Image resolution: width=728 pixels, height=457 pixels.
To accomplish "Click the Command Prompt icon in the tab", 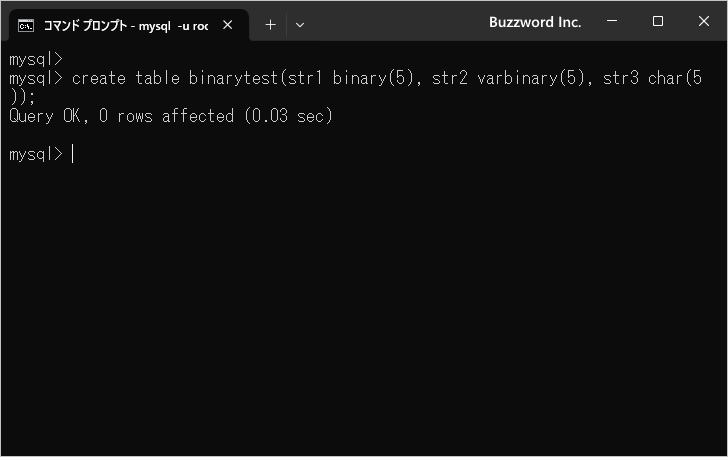I will pos(27,24).
